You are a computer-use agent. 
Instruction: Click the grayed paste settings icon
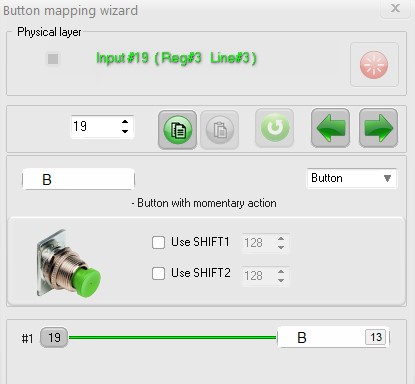(x=219, y=130)
